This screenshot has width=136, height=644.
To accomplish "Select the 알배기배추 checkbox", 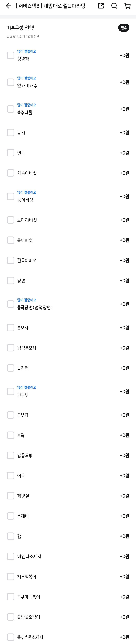I will (x=10, y=82).
